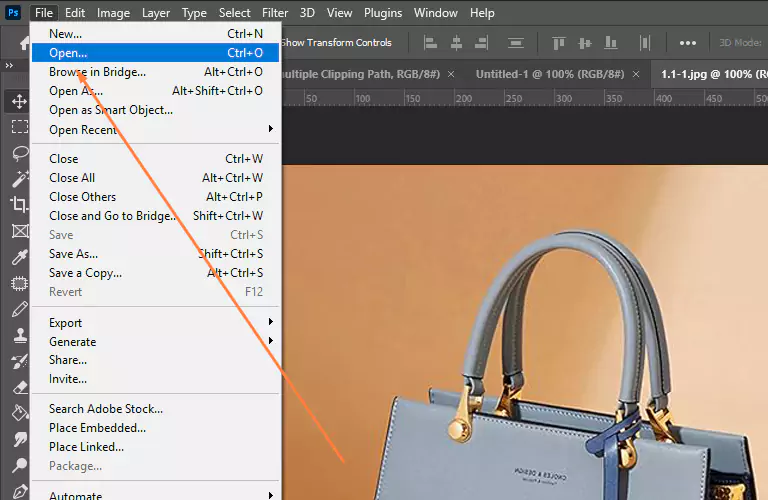Click the align top edges icon
This screenshot has height=500, width=768.
(x=560, y=43)
